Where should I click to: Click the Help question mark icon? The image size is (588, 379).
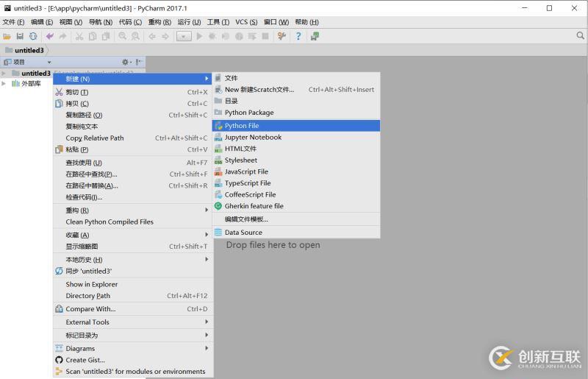tap(298, 37)
